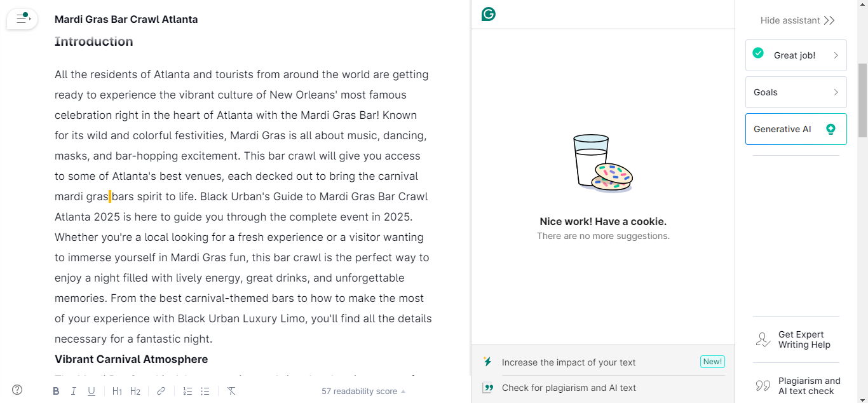Viewport: 868px width, 403px height.
Task: Click the Introduction heading
Action: click(x=94, y=41)
